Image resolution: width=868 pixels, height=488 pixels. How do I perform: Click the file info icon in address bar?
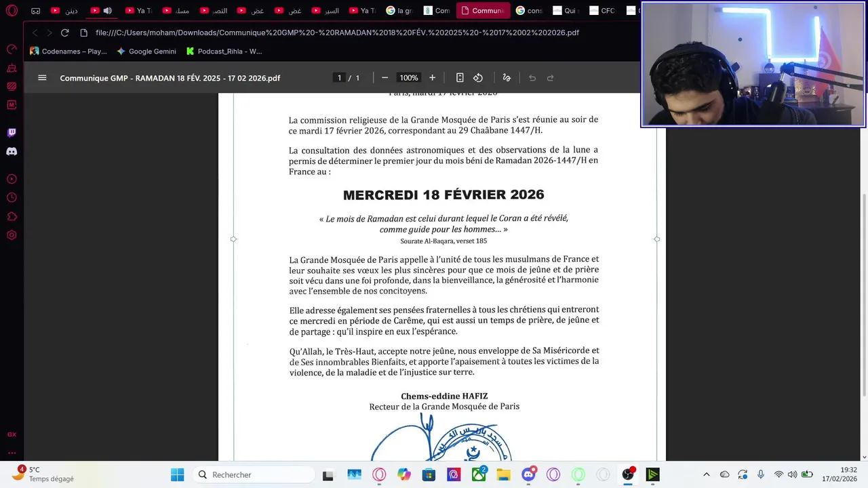coord(84,33)
